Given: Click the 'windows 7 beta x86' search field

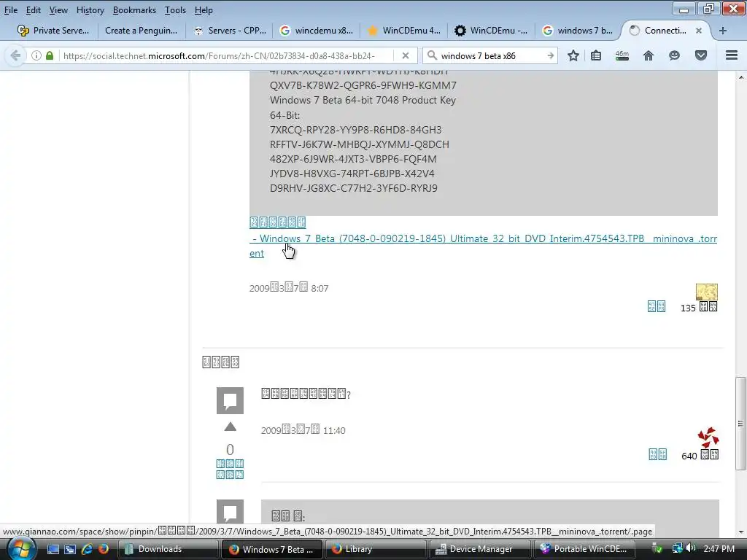Looking at the screenshot, I should [x=491, y=55].
